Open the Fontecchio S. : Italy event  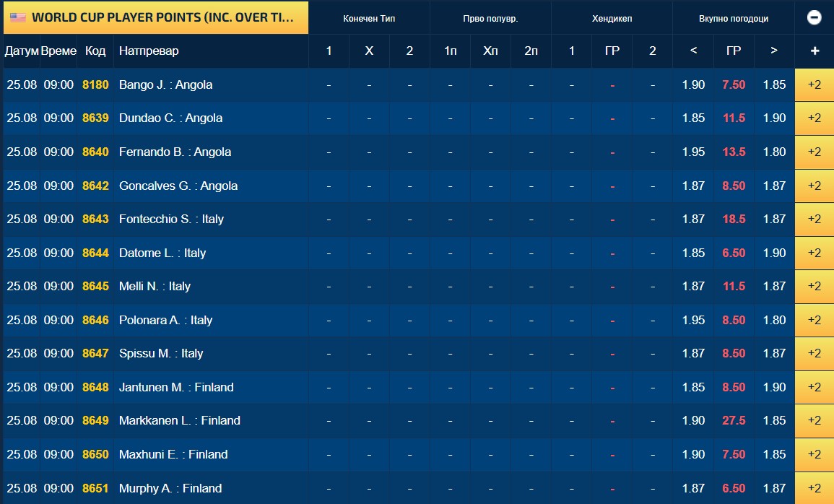171,219
